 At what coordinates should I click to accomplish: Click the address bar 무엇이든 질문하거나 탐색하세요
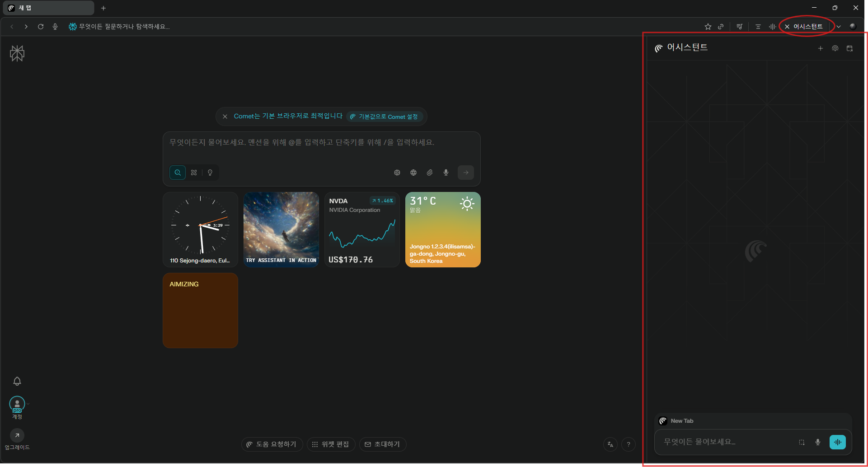coord(125,27)
